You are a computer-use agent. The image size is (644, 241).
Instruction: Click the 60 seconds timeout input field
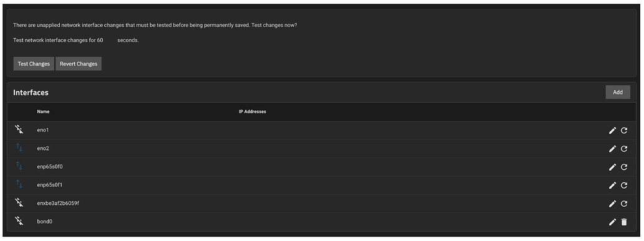click(x=106, y=40)
